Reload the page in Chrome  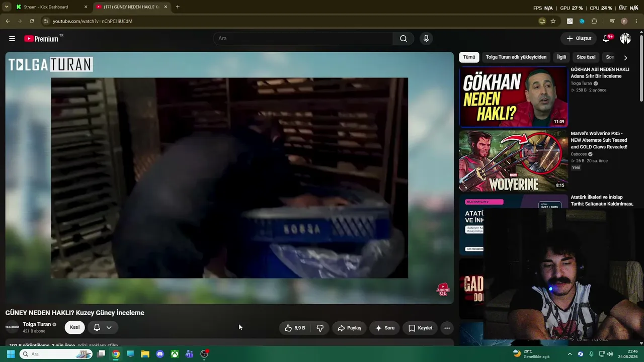[x=32, y=21]
